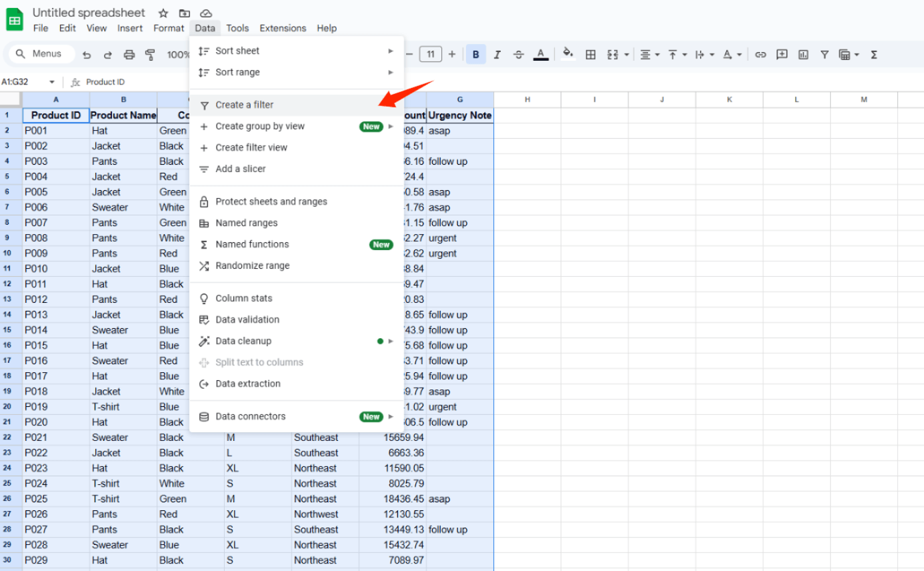The image size is (924, 571).
Task: Open the Extensions menu
Action: pyautogui.click(x=283, y=28)
